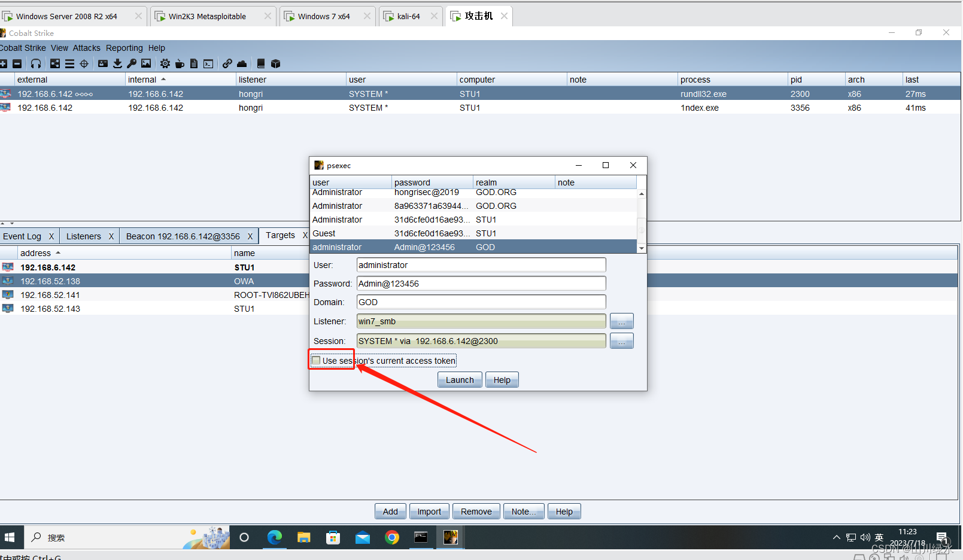Screen dimensions: 963x560
Task: Sort sessions by the internal column
Action: 180,80
